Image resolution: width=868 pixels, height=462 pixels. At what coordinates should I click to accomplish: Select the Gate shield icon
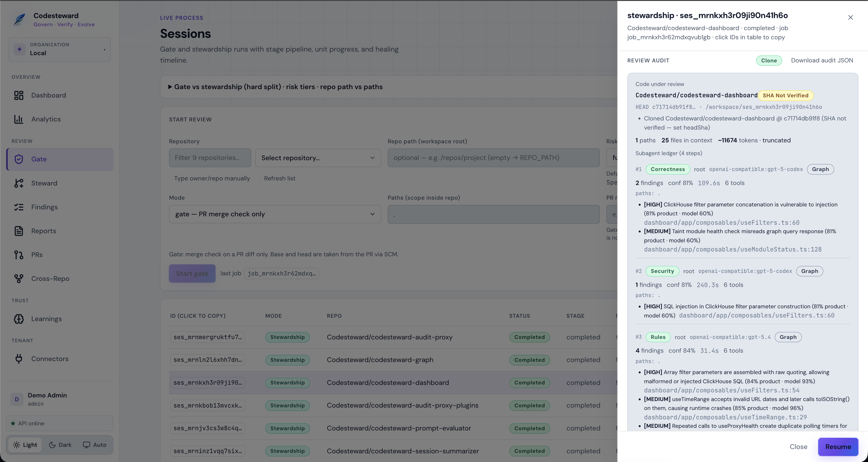tap(19, 159)
